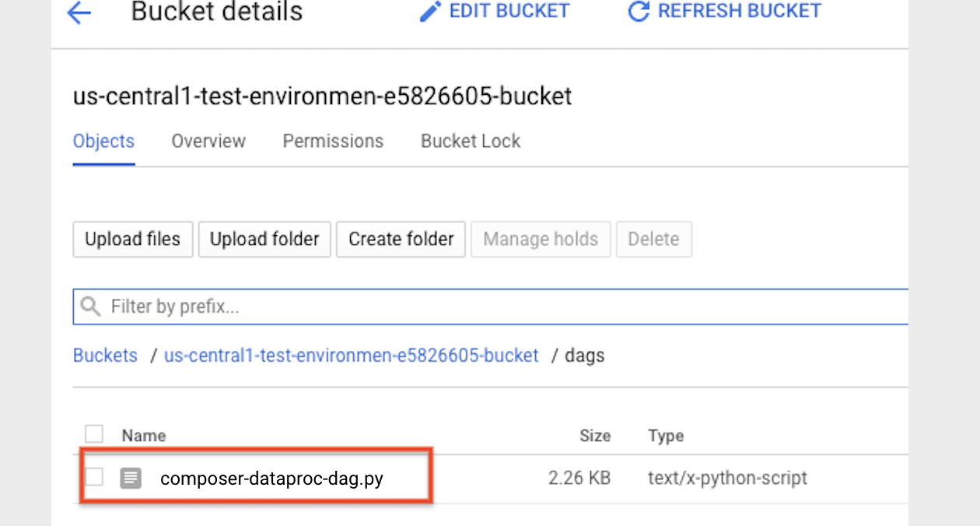Switch to the Objects tab

pos(103,141)
